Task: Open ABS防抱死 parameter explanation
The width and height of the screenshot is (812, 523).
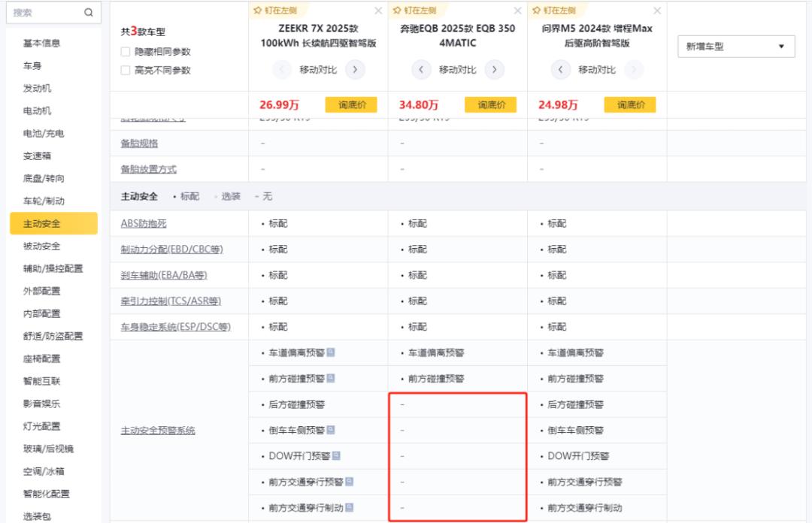Action: pos(144,223)
